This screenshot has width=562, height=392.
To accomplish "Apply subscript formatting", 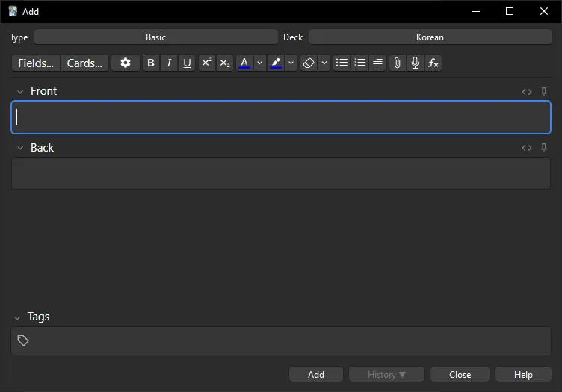I will tap(225, 63).
